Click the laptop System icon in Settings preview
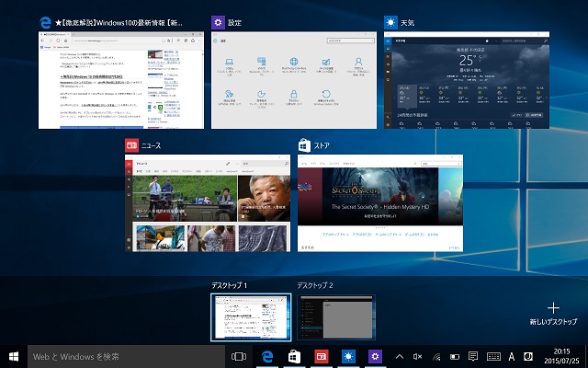This screenshot has width=588, height=368. (229, 62)
